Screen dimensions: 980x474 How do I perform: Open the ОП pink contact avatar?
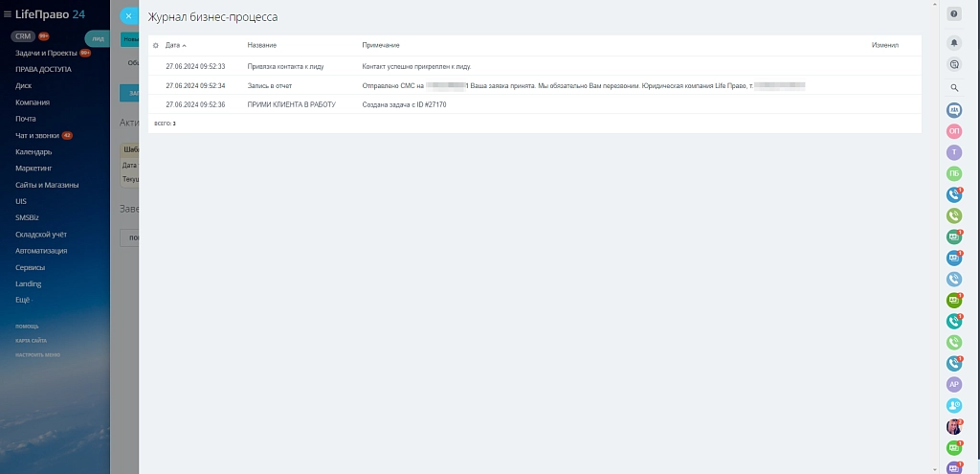[x=954, y=131]
